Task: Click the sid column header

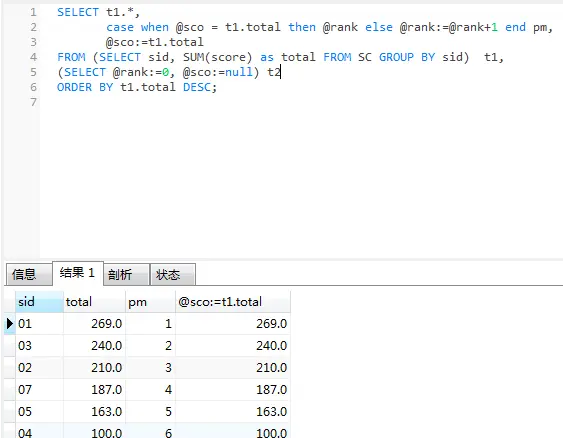Action: click(39, 302)
